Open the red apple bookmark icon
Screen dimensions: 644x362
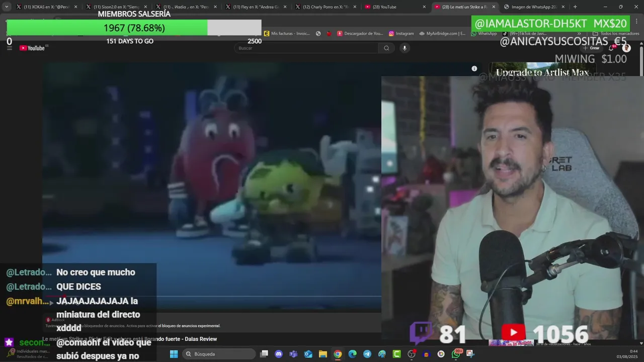pos(329,34)
